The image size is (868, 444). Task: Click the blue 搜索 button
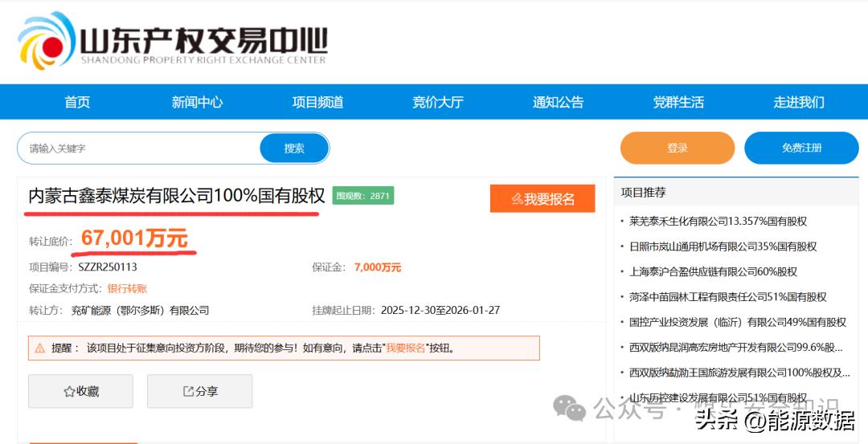pyautogui.click(x=294, y=149)
